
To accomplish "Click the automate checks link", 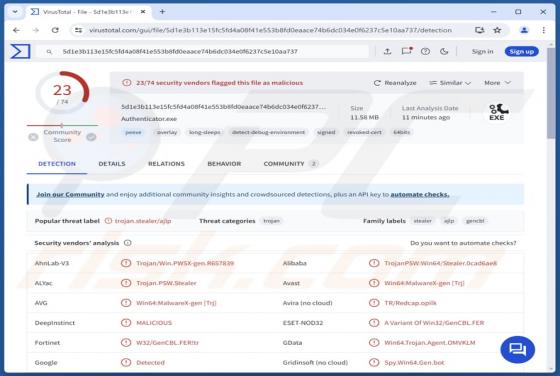I will (420, 194).
